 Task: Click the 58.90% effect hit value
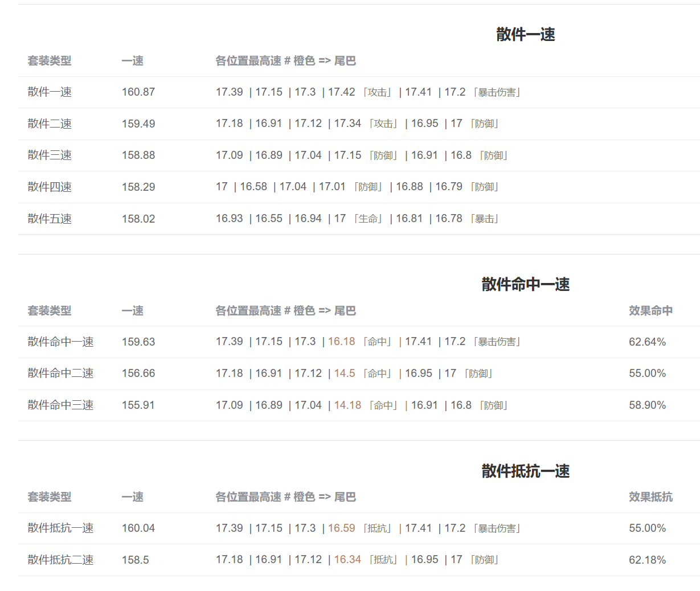[647, 405]
